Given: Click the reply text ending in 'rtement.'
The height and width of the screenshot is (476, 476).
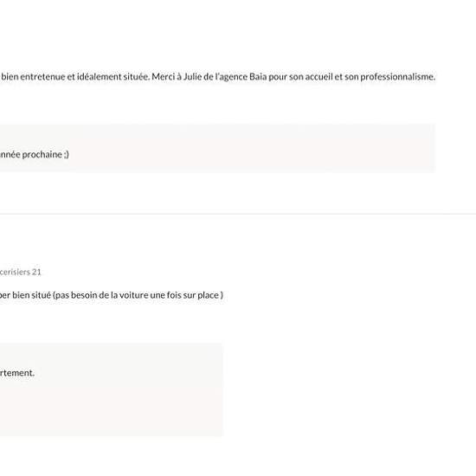Looking at the screenshot, I should click(x=17, y=373).
